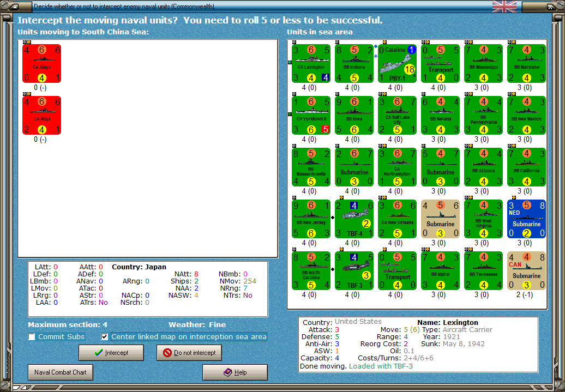Open the Naval Combat Chart
The height and width of the screenshot is (392, 565).
61,372
